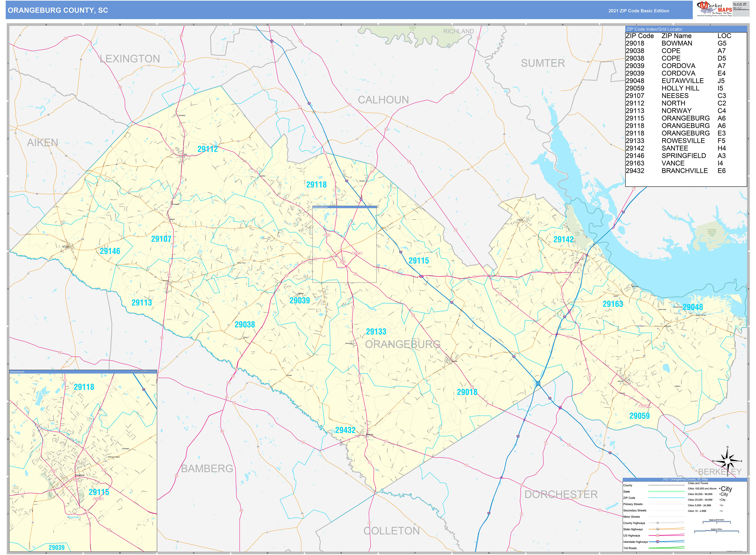Select ROWESVILLE in the index table
The height and width of the screenshot is (555, 756).
[x=683, y=141]
